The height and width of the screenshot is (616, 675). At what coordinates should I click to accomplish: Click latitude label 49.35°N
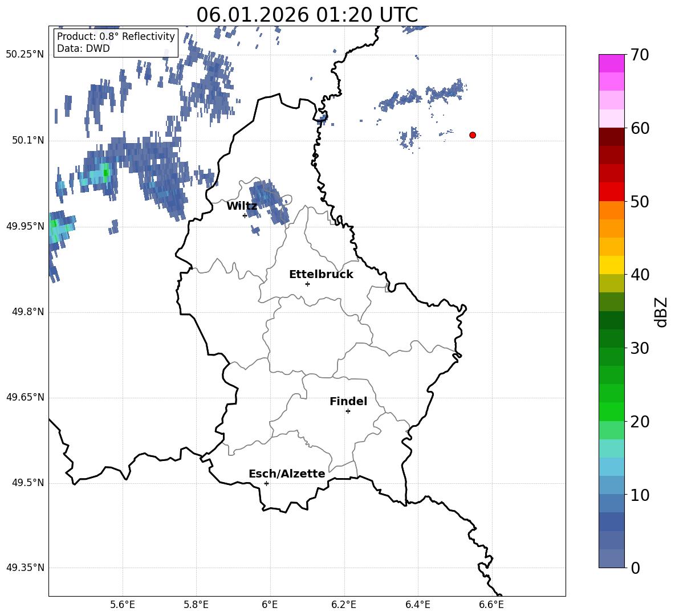coord(25,568)
